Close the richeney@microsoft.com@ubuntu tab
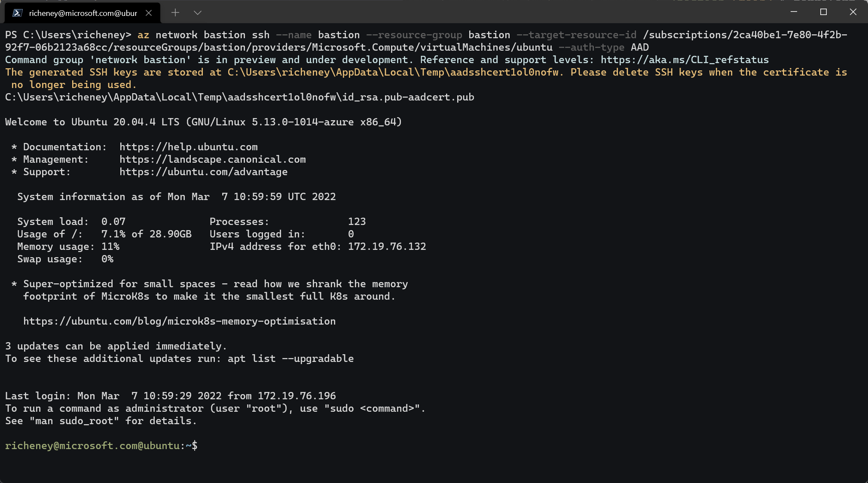 click(x=149, y=13)
